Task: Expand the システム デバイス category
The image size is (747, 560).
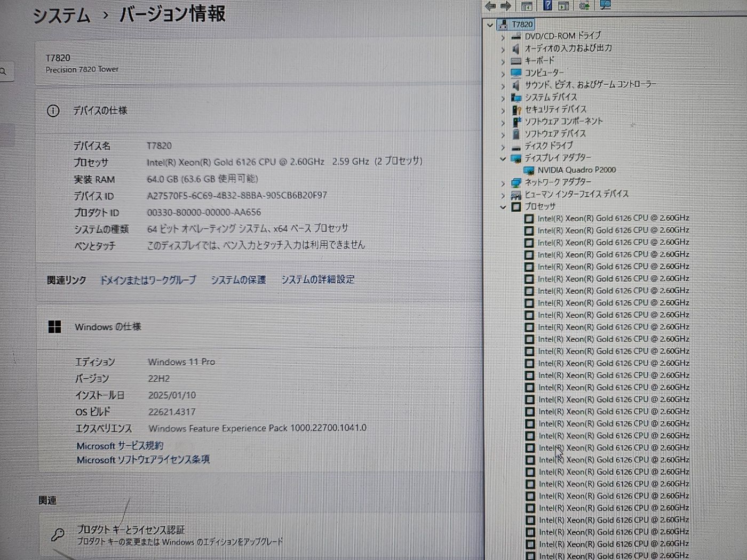Action: coord(503,99)
